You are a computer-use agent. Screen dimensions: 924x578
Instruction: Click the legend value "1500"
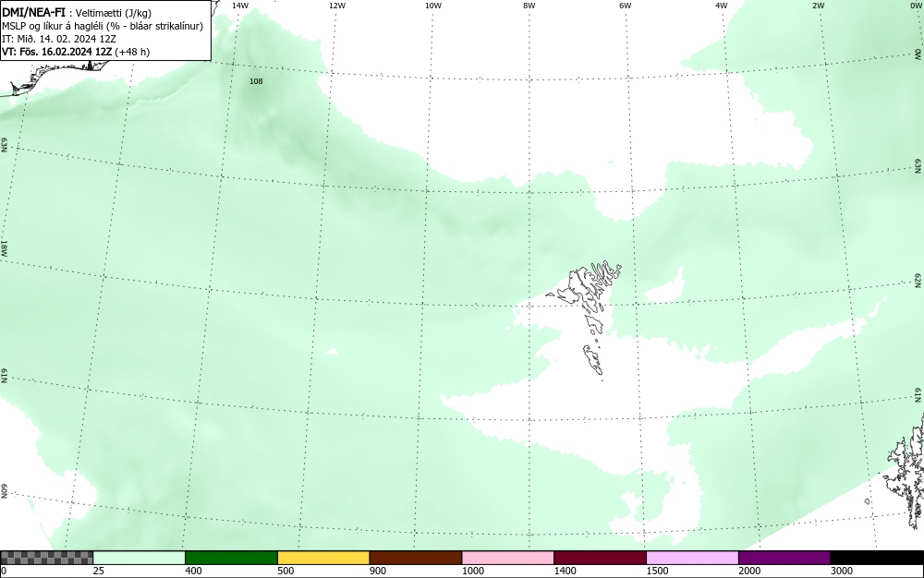[x=657, y=571]
